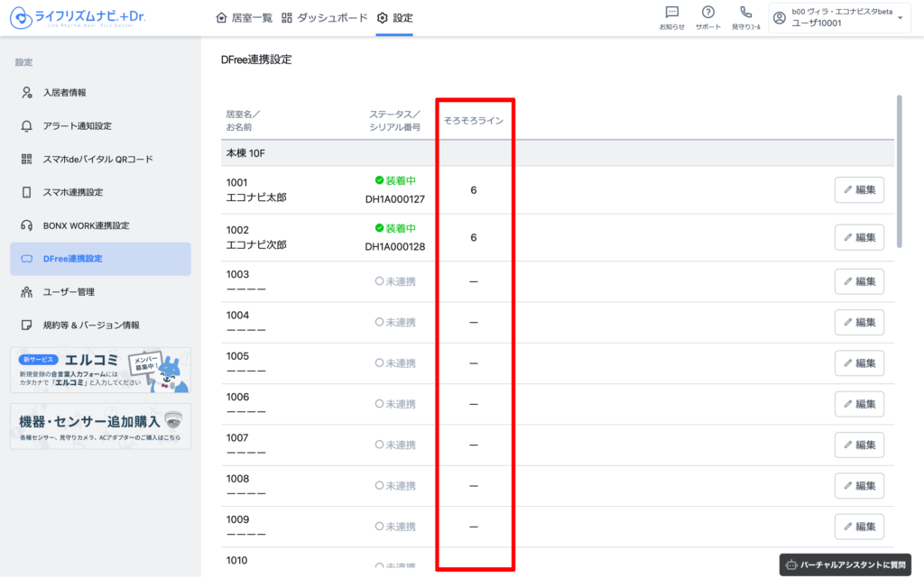Click 編集 for room 1005
Screen dimensions: 924x578
(x=859, y=363)
